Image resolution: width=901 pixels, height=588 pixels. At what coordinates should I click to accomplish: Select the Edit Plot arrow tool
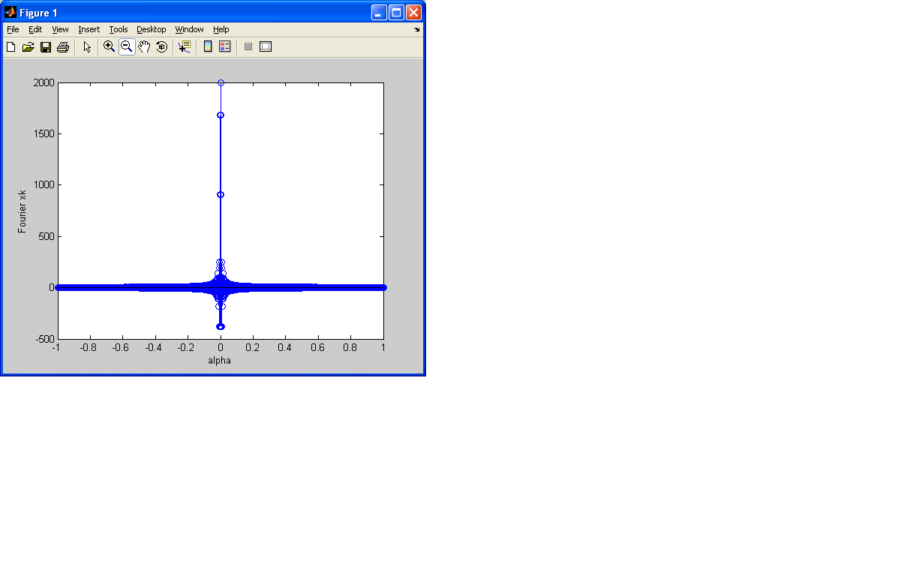(x=87, y=47)
